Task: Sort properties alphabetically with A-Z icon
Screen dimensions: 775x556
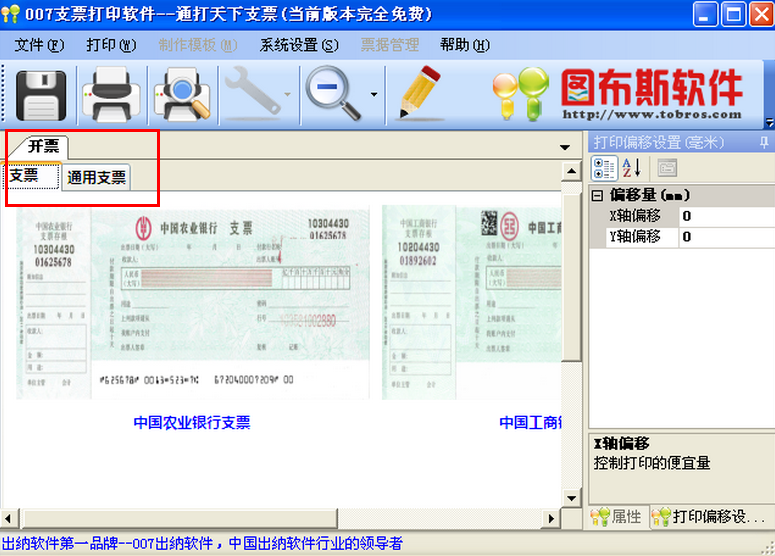Action: (x=632, y=168)
